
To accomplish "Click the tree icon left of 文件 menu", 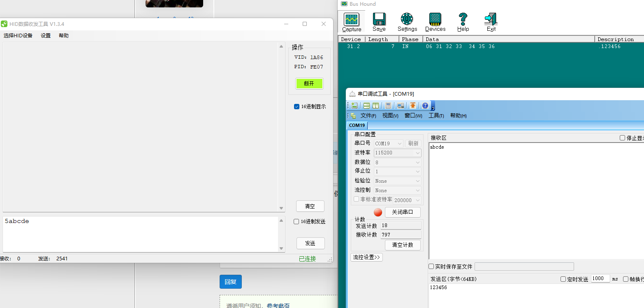I will [354, 116].
